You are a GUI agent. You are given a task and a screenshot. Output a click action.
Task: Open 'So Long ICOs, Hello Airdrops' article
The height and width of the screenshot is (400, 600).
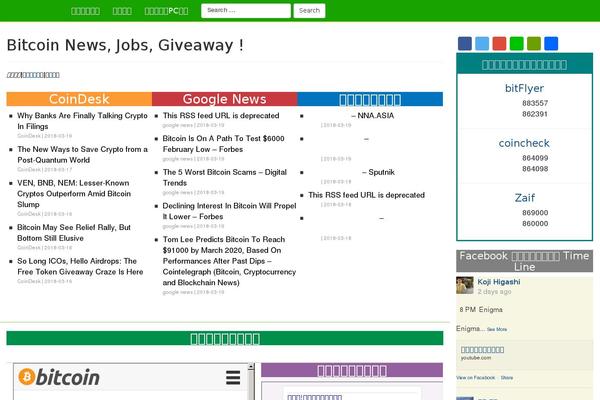[80, 266]
